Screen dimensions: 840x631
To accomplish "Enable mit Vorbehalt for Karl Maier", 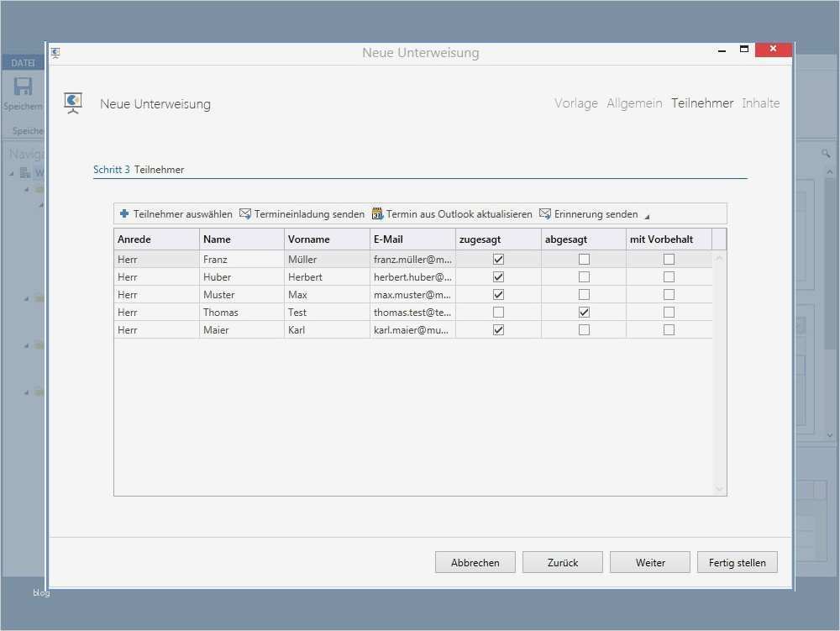I will [x=669, y=330].
